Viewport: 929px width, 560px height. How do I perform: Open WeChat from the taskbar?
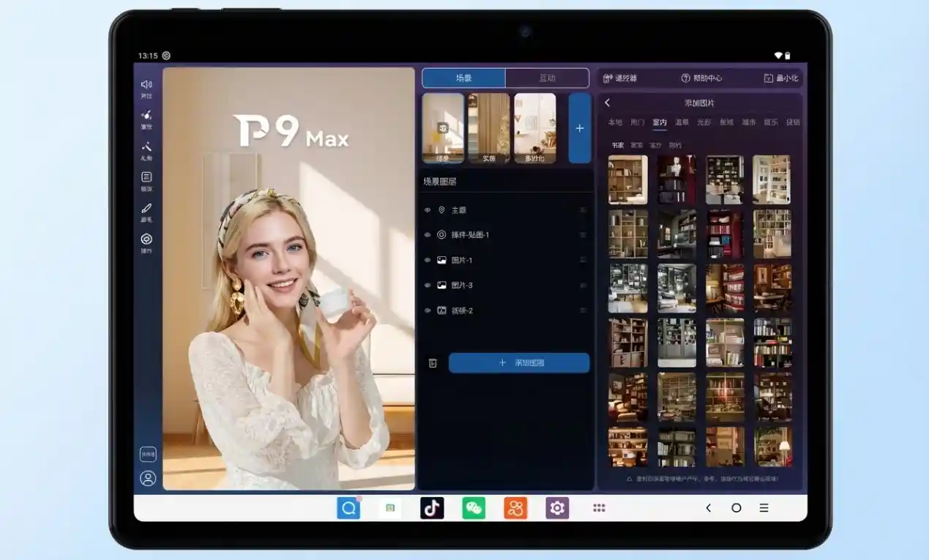click(x=474, y=508)
